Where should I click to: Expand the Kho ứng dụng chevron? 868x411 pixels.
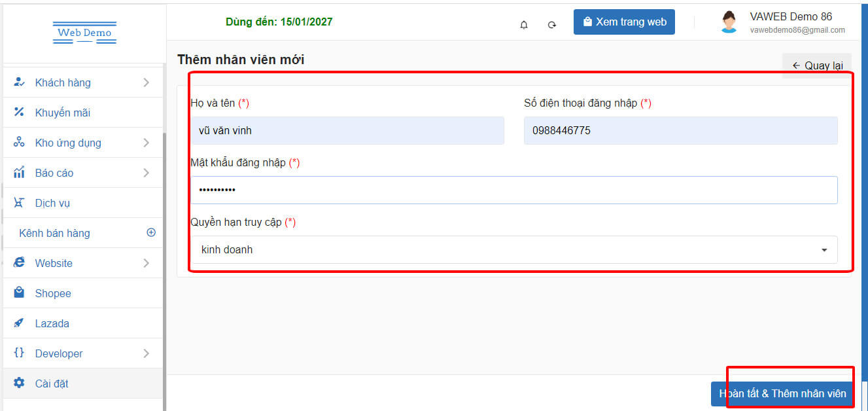(x=146, y=143)
